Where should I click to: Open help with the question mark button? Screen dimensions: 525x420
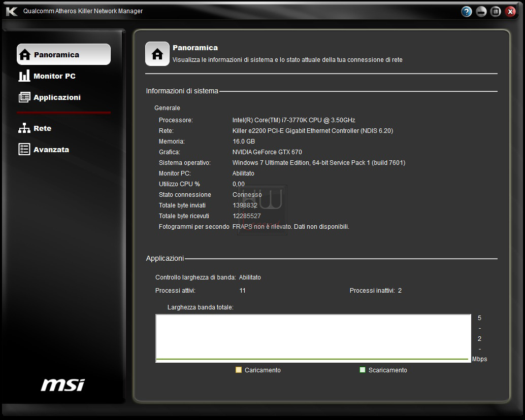point(467,12)
